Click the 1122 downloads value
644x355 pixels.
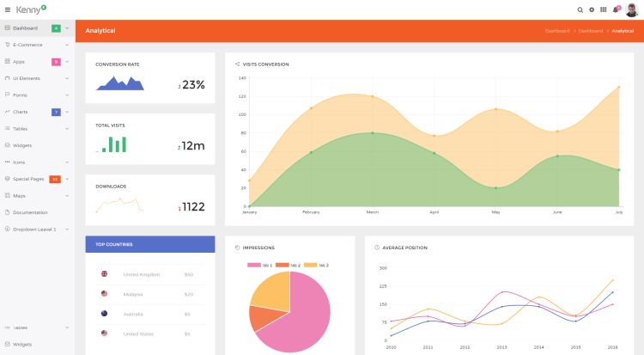click(193, 206)
